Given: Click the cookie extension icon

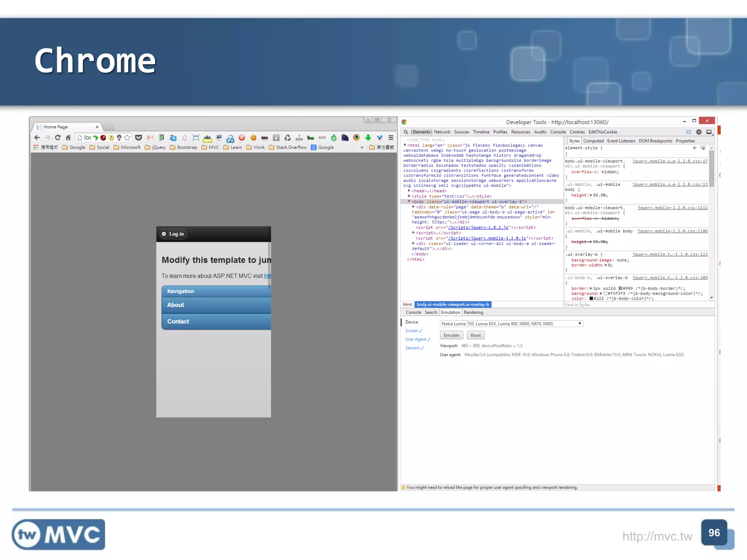Looking at the screenshot, I should click(253, 137).
